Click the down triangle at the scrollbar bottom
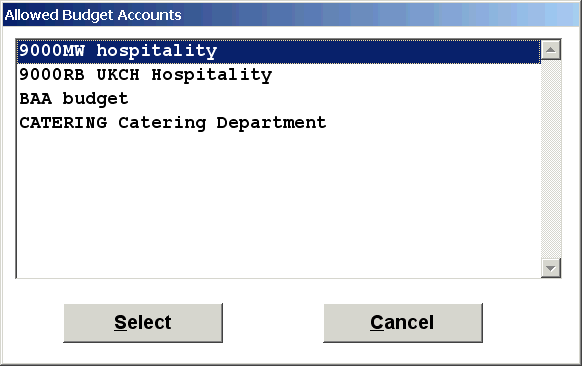Viewport: 582px width, 366px height. tap(550, 268)
